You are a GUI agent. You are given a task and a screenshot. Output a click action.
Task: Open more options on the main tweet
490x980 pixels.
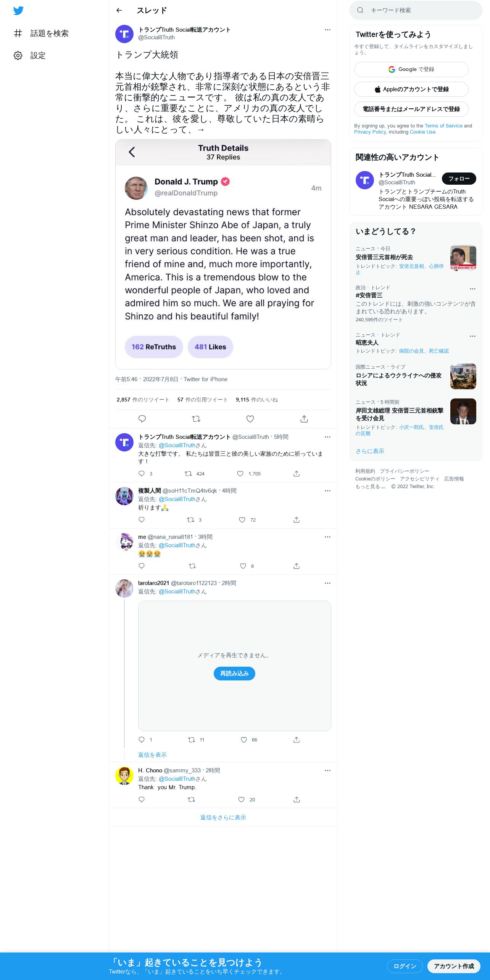pos(327,29)
